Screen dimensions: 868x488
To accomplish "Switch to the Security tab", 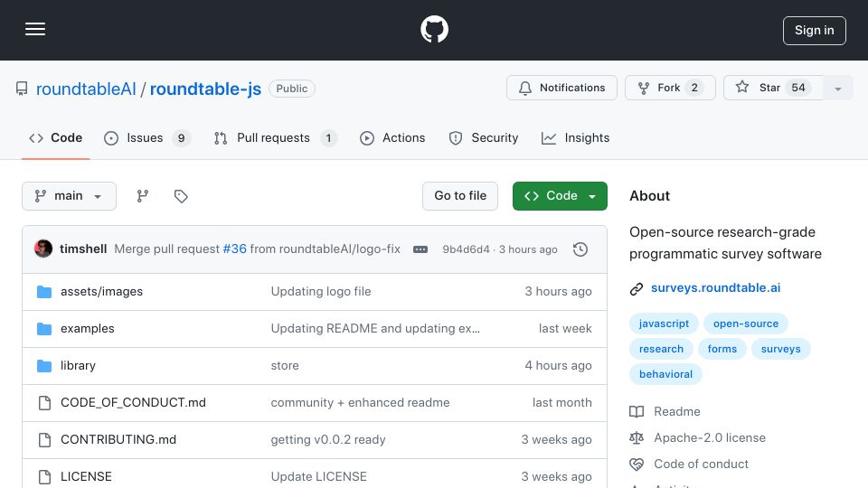I will tap(483, 137).
